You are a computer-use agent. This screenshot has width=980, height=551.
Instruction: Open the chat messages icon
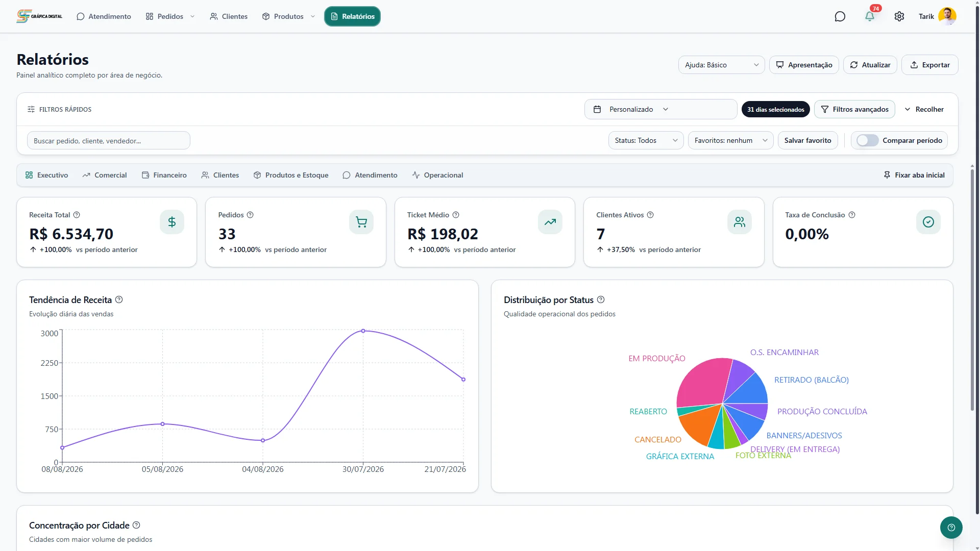[x=840, y=16]
